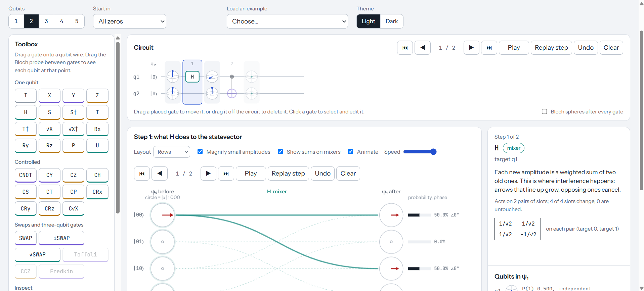Adjust the animation Speed slider
This screenshot has height=291, width=644.
pos(420,152)
